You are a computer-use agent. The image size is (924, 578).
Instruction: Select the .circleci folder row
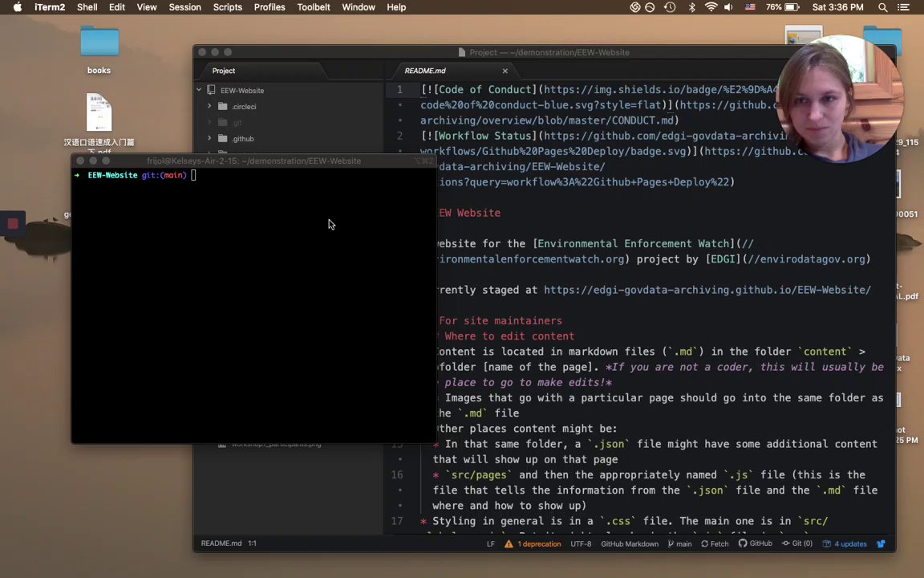pyautogui.click(x=289, y=106)
